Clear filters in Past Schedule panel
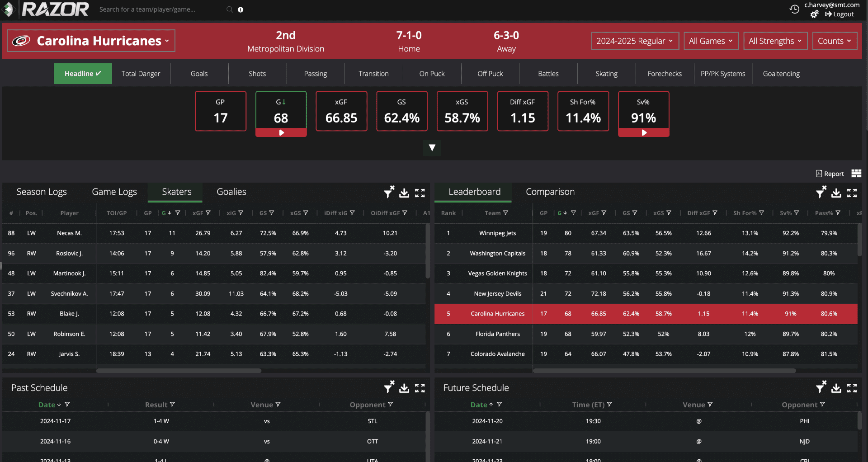Screen dimensions: 868x462 click(x=389, y=387)
